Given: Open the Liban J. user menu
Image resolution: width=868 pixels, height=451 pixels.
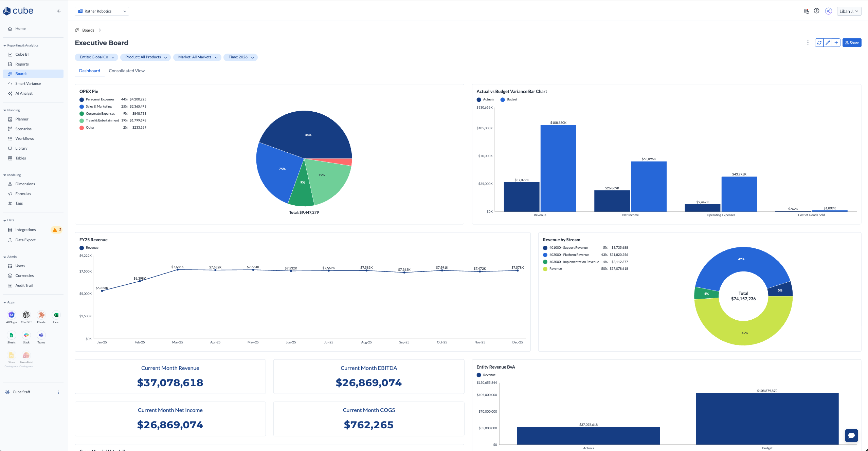Looking at the screenshot, I should pyautogui.click(x=849, y=11).
